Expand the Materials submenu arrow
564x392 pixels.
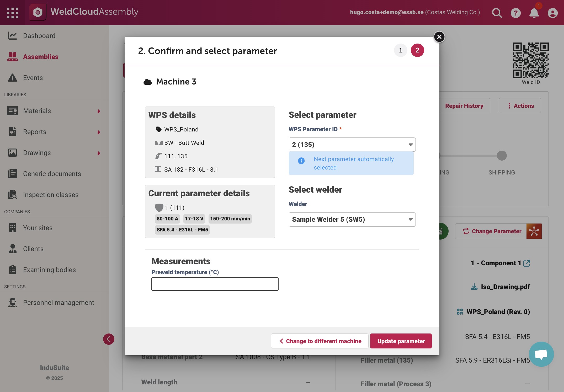99,111
